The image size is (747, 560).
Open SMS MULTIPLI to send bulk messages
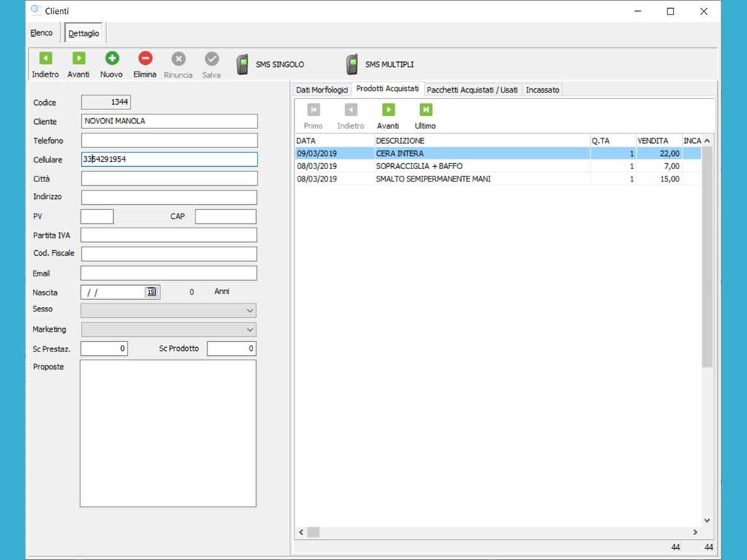click(x=380, y=65)
